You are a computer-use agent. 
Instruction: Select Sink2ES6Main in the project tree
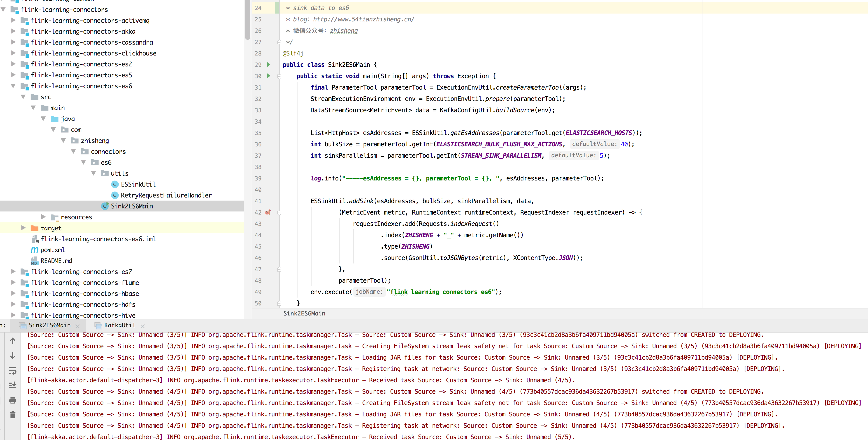point(132,206)
